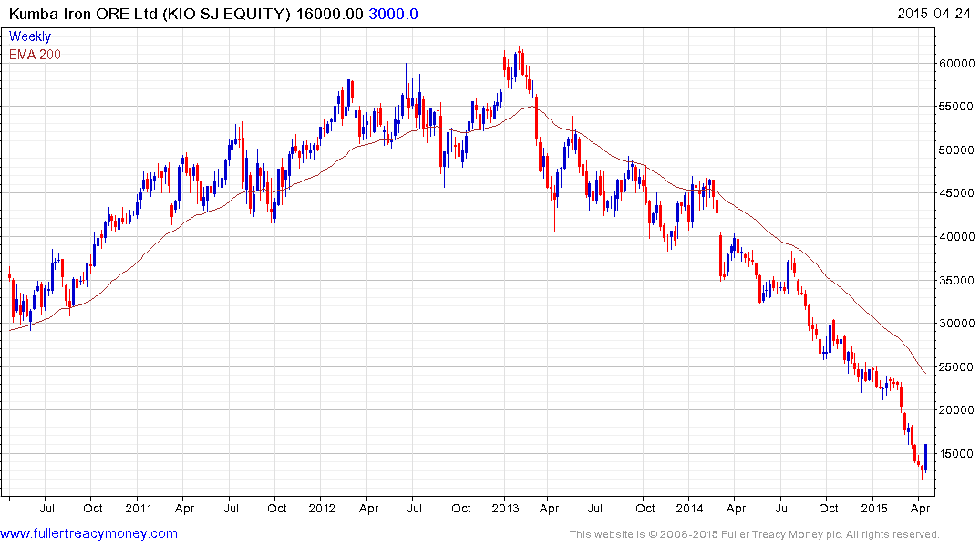This screenshot has width=980, height=547.
Task: Click the 2014 year label on time axis
Action: pos(689,508)
